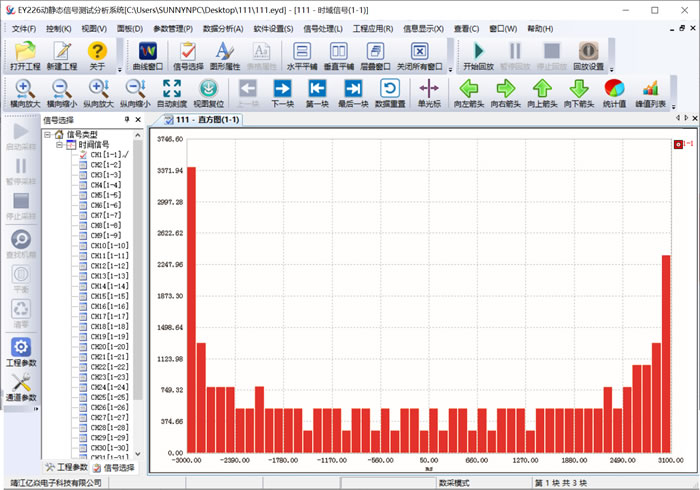Click the 自动刻度 auto scale icon

pos(171,94)
